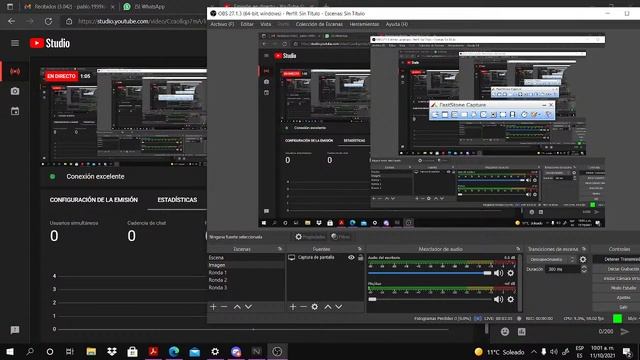Open the Windows notification center icon
This screenshot has height=360, width=640.
pos(627,351)
